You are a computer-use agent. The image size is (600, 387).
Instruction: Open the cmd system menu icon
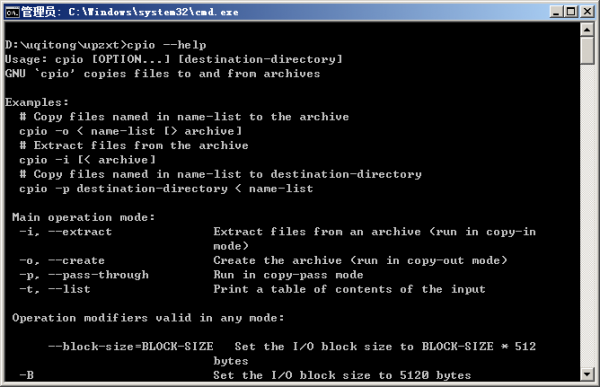coord(12,12)
